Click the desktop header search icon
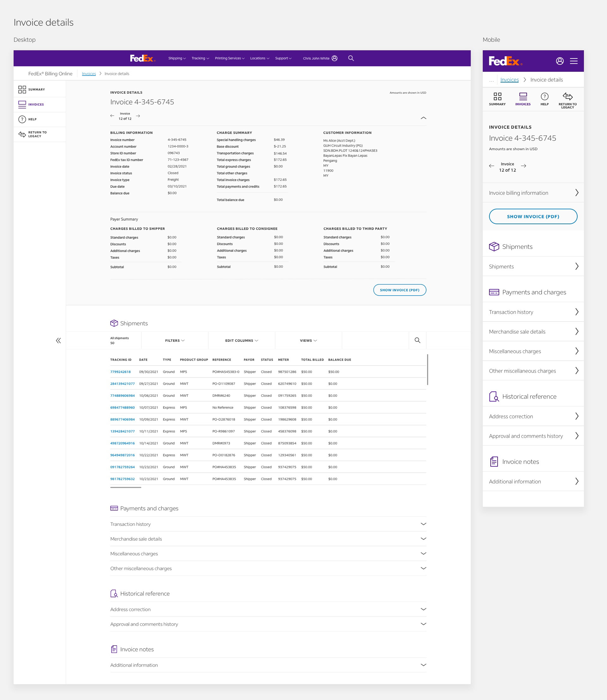This screenshot has height=700, width=607. click(351, 58)
